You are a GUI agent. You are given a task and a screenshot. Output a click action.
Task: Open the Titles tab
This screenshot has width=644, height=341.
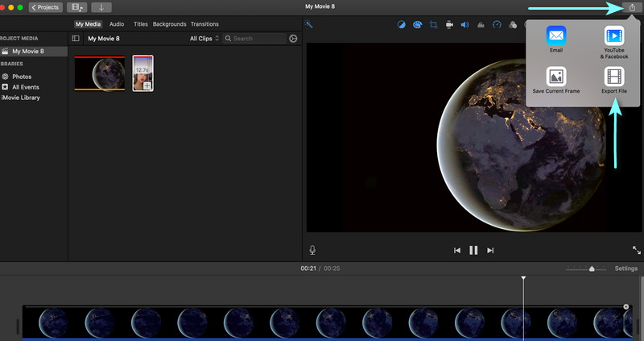pos(140,24)
